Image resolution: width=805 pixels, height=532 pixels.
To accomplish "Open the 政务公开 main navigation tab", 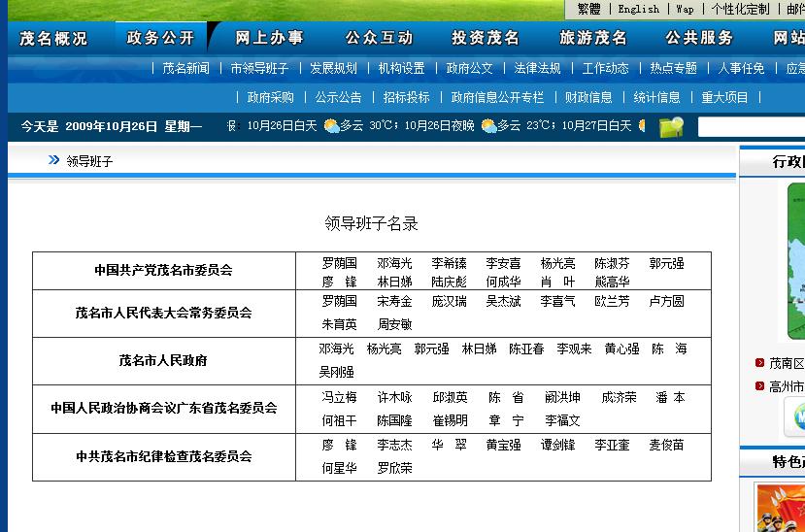I will 161,38.
